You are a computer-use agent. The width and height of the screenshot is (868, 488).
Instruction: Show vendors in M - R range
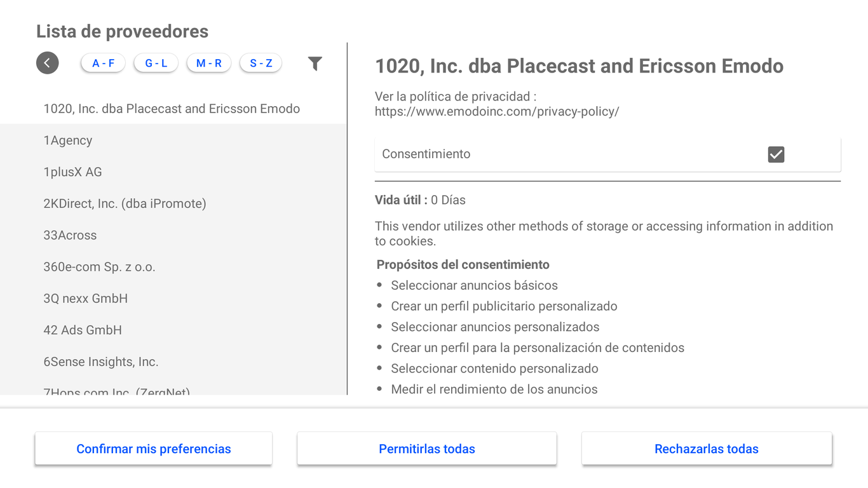[x=208, y=63]
